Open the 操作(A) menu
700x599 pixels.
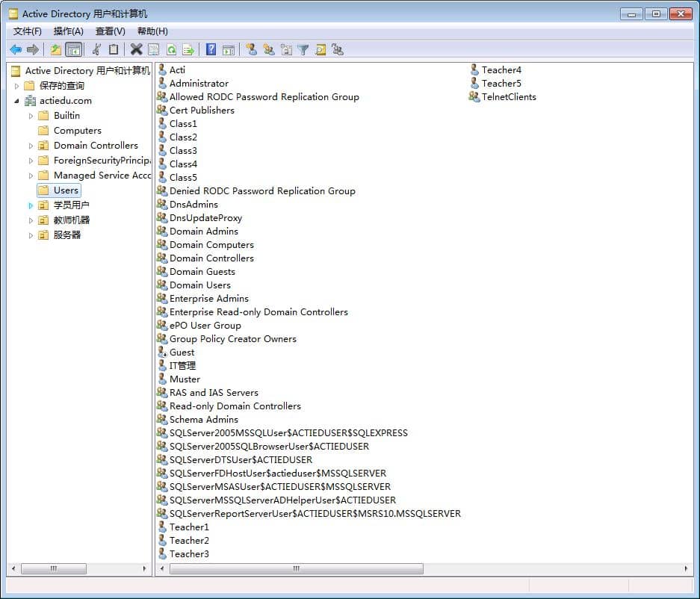68,31
